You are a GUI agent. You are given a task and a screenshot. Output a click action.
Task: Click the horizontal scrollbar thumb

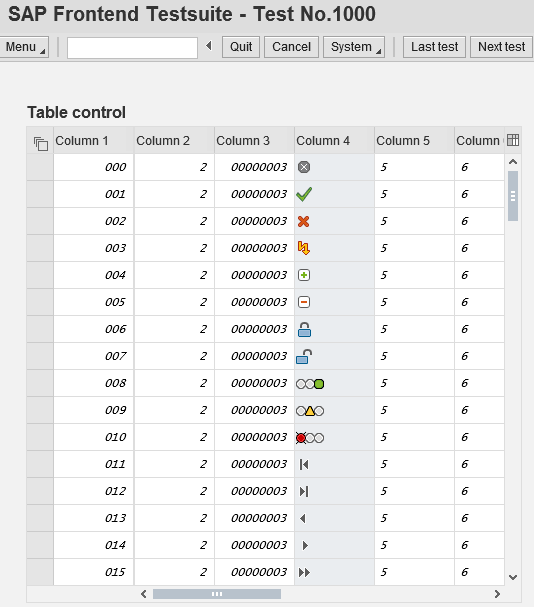click(x=217, y=594)
